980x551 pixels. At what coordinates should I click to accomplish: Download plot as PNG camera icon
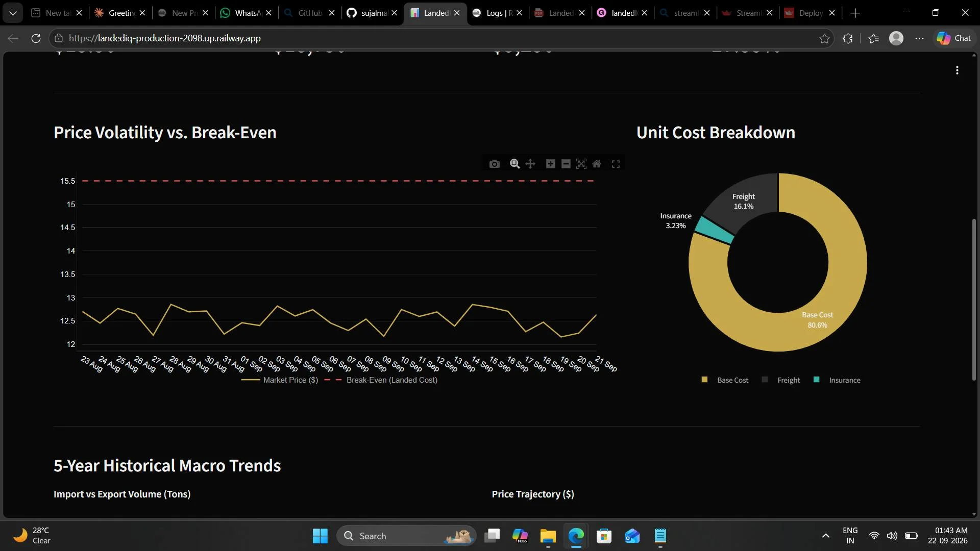[494, 164]
